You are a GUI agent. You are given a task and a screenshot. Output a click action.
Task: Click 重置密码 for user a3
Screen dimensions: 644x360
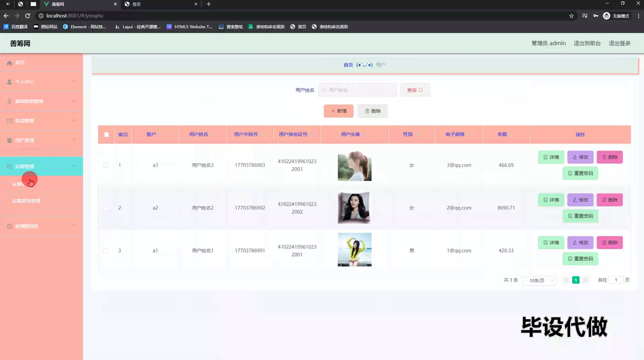tap(580, 173)
